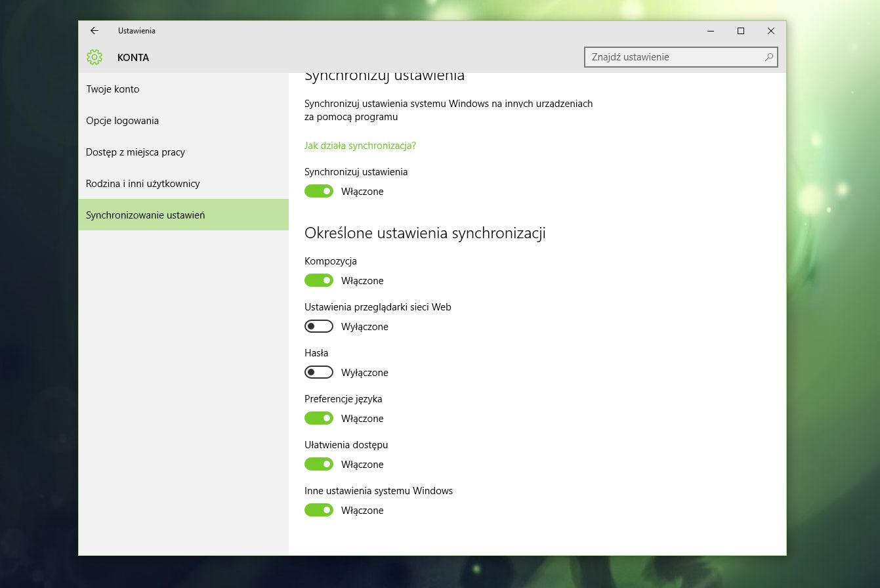The width and height of the screenshot is (880, 588).
Task: Click inside the Znajdź ustawienie search box
Action: [669, 58]
